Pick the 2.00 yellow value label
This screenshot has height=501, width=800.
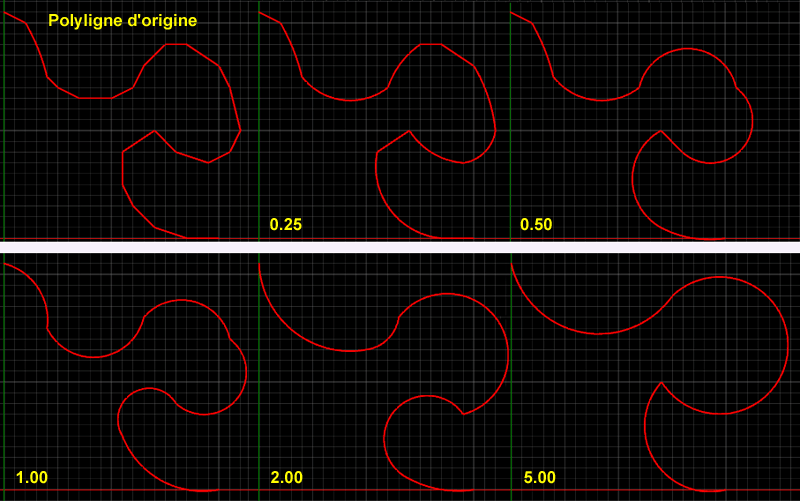(x=286, y=478)
